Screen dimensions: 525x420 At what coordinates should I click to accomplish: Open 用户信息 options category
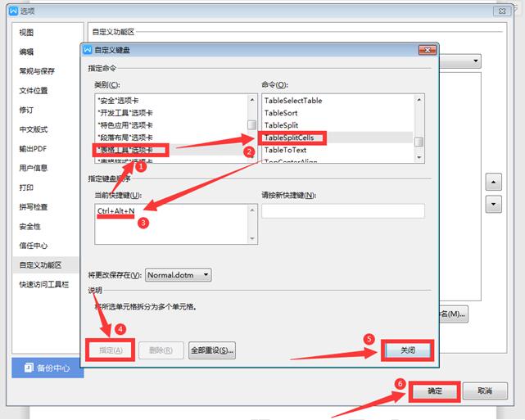[34, 168]
